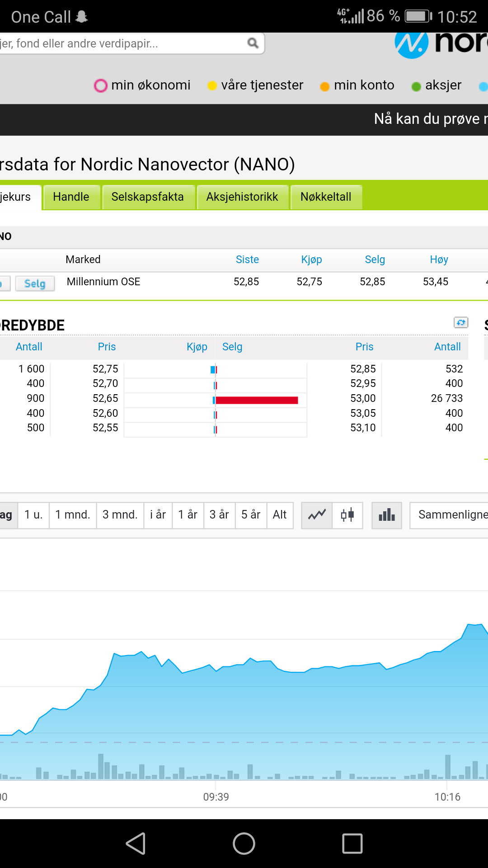
Task: Open the aksjer menu
Action: click(x=436, y=85)
